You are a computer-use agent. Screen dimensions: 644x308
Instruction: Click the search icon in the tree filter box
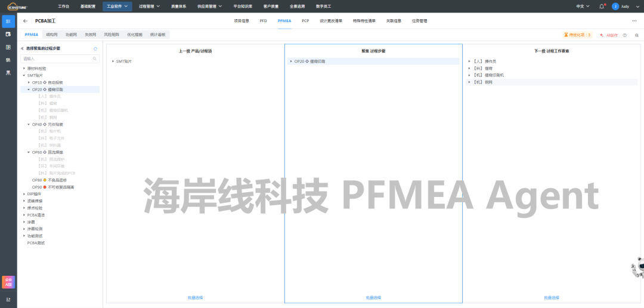(95, 58)
